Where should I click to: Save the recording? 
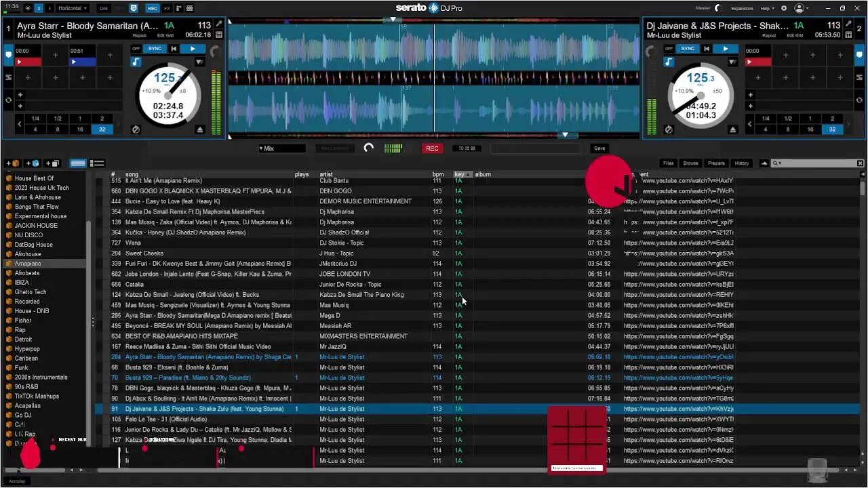(599, 148)
